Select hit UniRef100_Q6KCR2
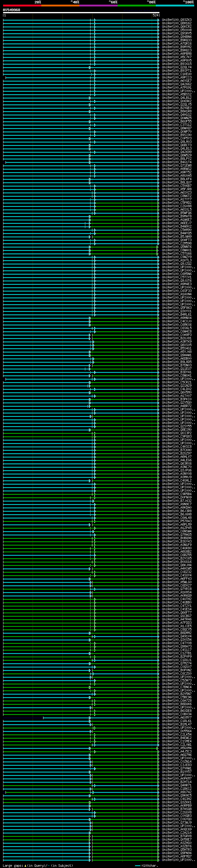 177,26
